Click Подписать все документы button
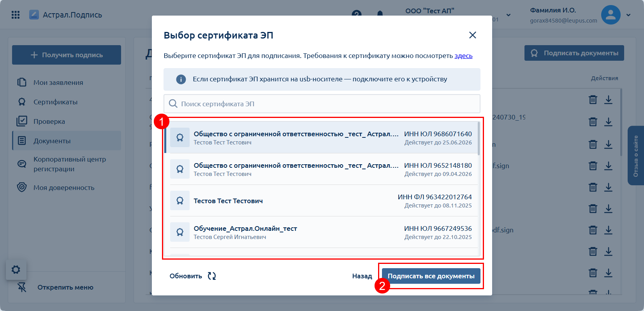This screenshot has height=311, width=644. pyautogui.click(x=431, y=276)
